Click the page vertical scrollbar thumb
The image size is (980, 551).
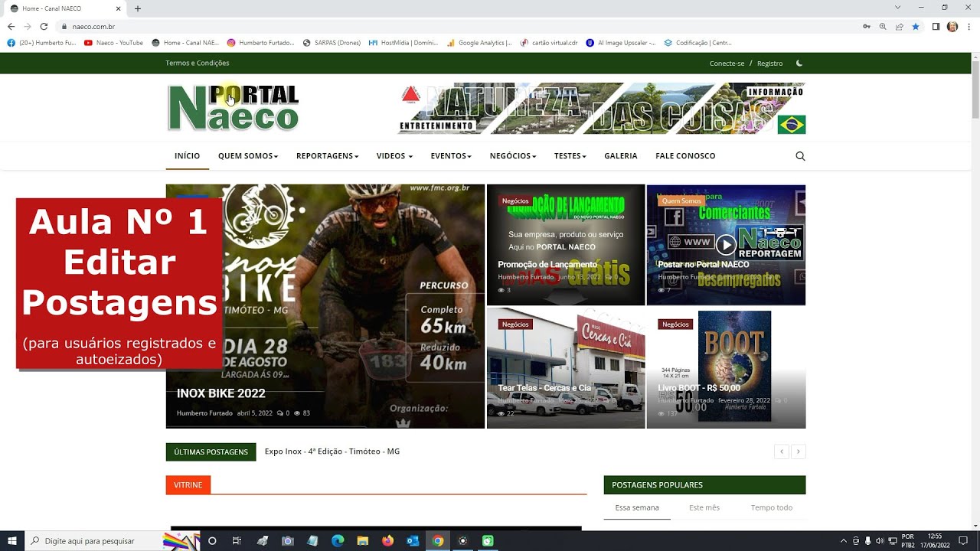(x=975, y=90)
